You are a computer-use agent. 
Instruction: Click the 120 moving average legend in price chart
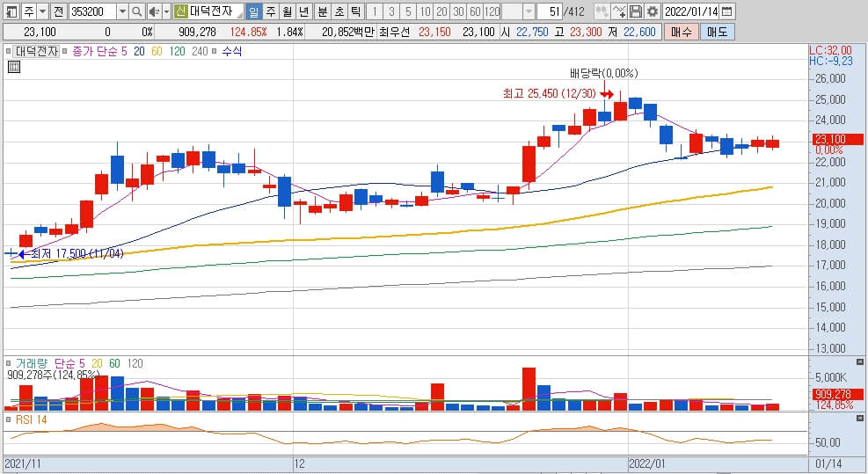pyautogui.click(x=177, y=52)
